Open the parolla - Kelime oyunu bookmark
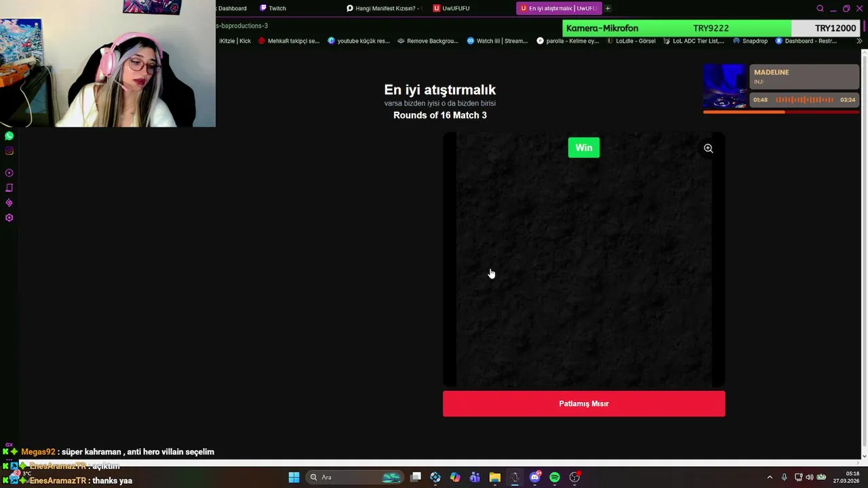Image resolution: width=868 pixels, height=488 pixels. pyautogui.click(x=568, y=41)
